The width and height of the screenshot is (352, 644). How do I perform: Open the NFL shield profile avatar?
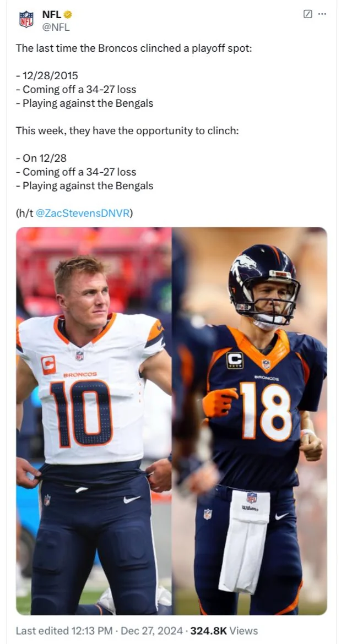point(26,19)
